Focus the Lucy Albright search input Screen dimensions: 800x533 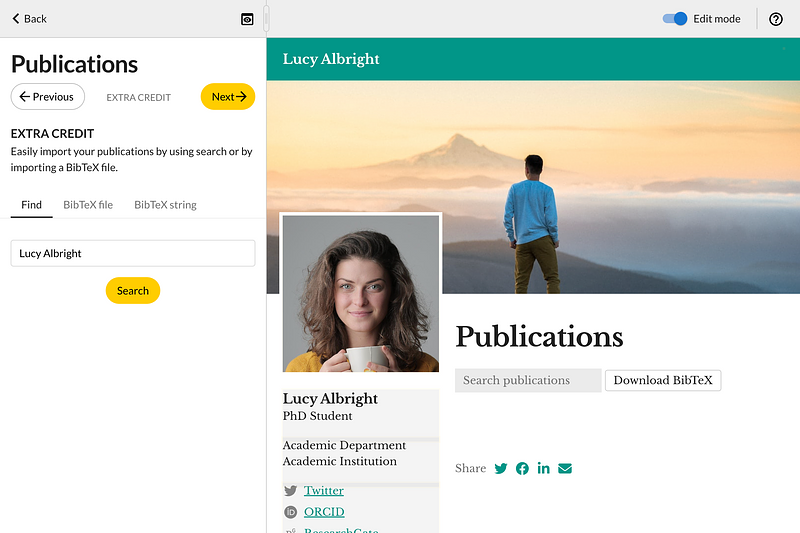click(133, 253)
